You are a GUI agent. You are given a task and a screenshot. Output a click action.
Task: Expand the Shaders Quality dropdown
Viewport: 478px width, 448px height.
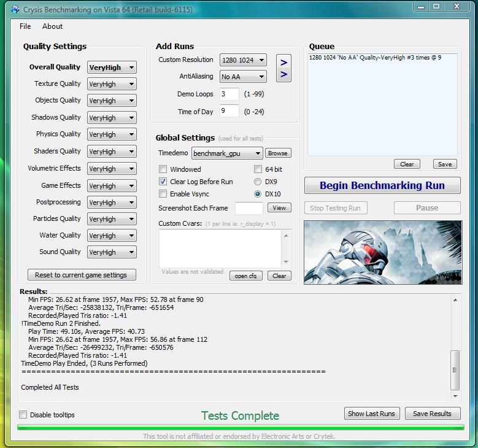112,152
